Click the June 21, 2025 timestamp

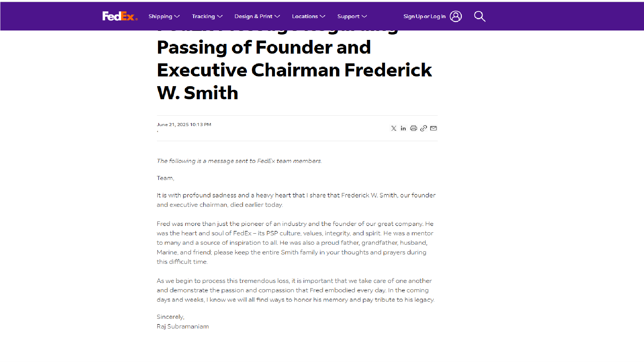tap(184, 124)
